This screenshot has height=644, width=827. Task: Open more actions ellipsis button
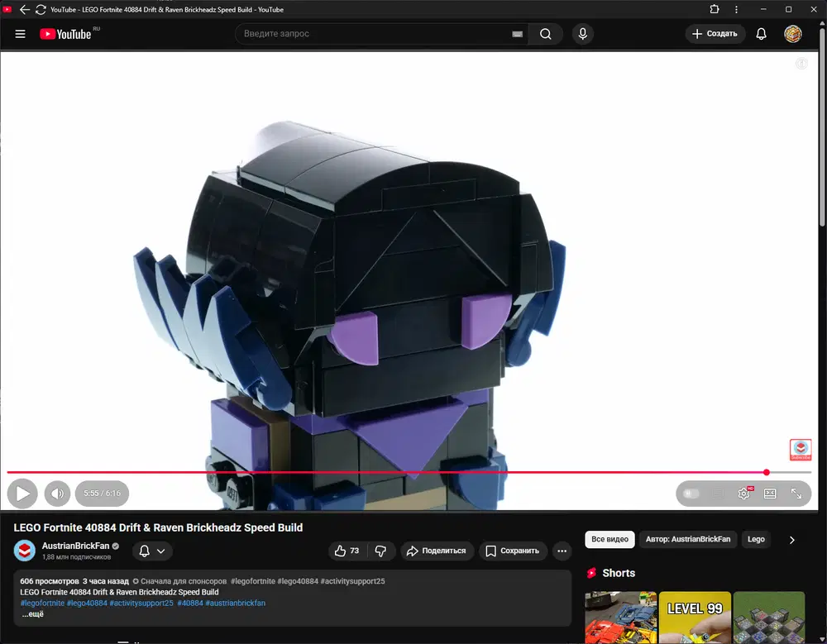562,551
